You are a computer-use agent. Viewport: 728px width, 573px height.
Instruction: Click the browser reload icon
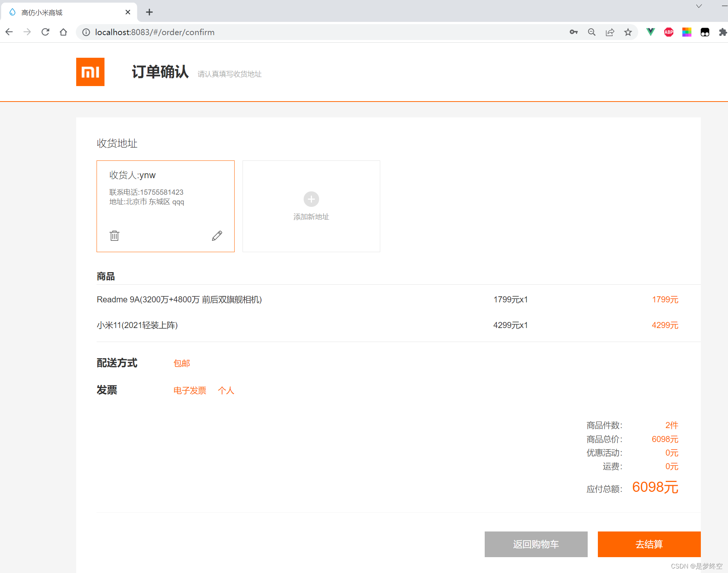click(45, 32)
